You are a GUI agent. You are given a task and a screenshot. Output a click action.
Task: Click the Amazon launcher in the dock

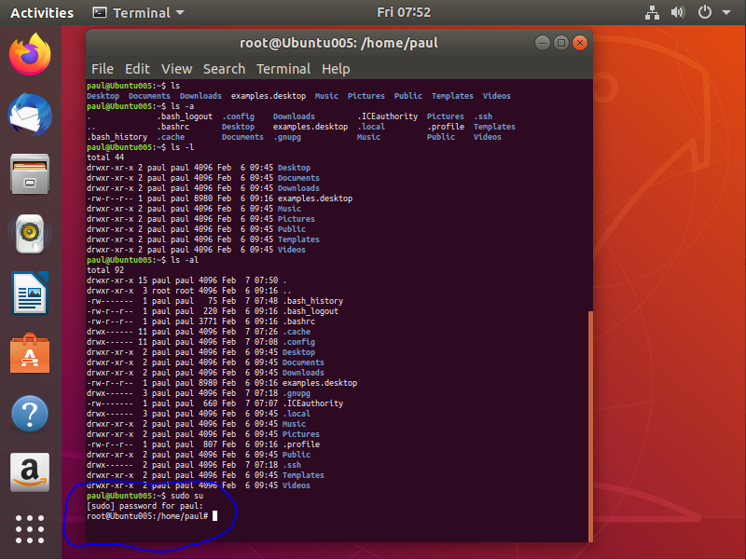(x=30, y=472)
